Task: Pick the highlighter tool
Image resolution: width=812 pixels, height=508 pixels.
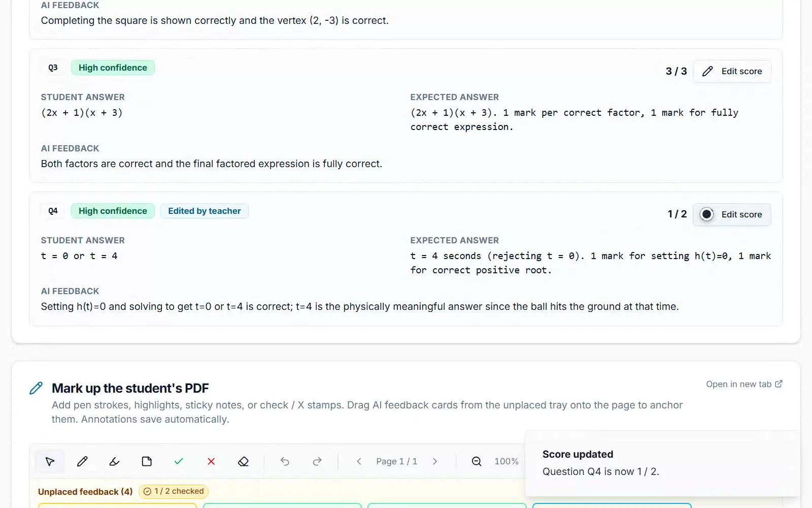Action: [x=114, y=461]
